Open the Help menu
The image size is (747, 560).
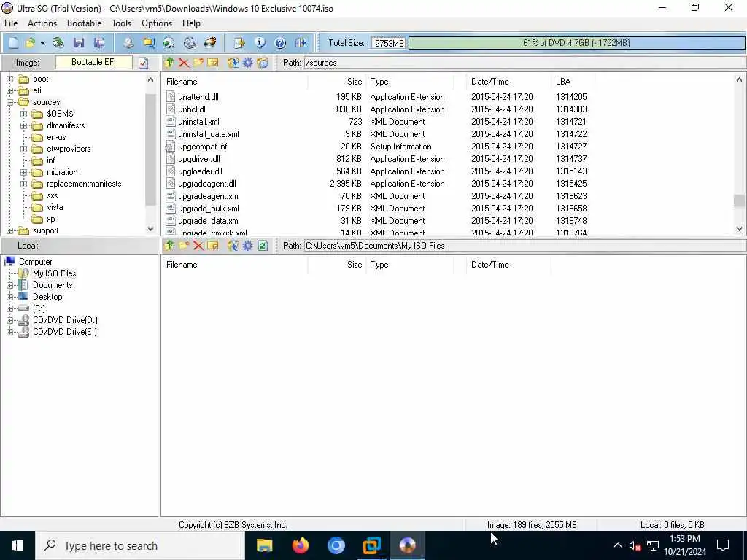[x=191, y=23]
